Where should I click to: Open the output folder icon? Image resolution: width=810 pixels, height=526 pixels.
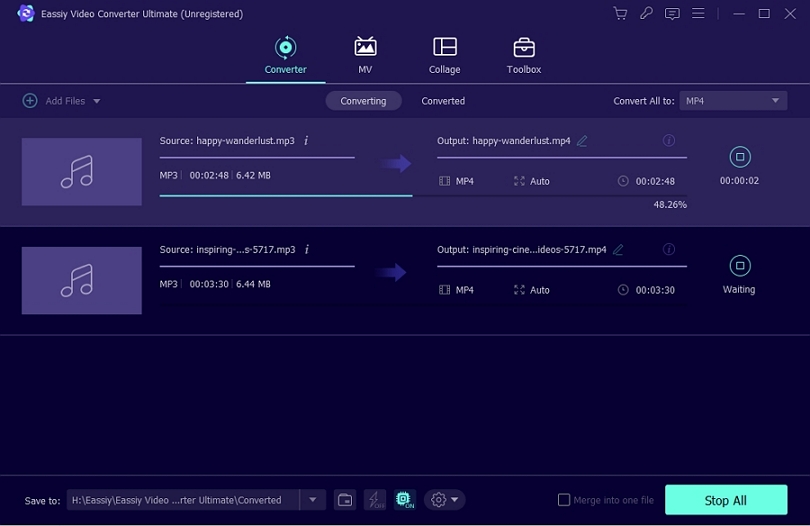tap(345, 500)
